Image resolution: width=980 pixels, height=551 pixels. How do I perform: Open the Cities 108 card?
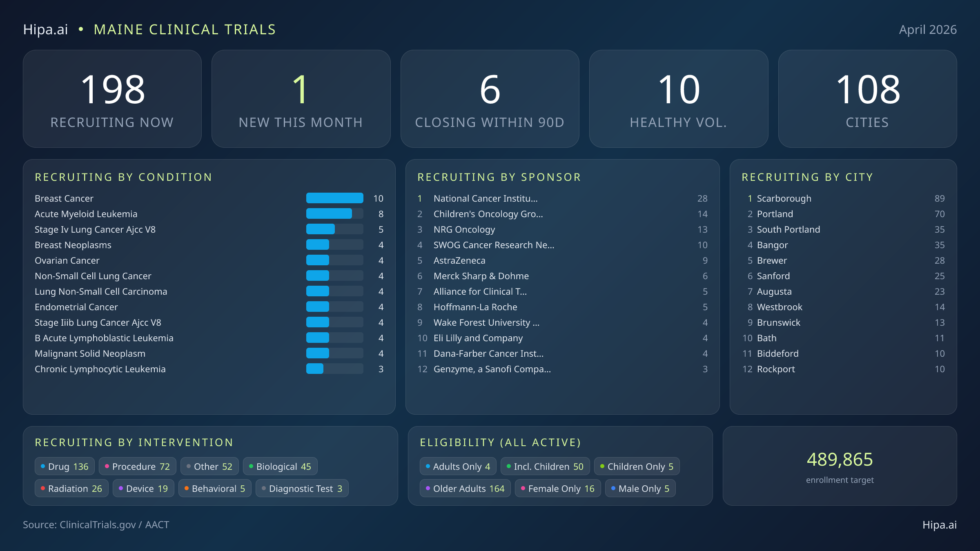coord(867,99)
